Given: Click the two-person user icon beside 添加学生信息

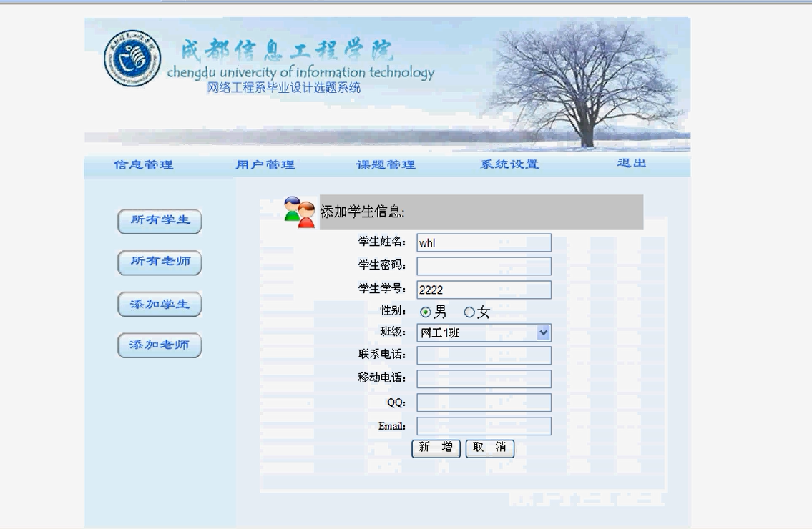Looking at the screenshot, I should pos(299,212).
